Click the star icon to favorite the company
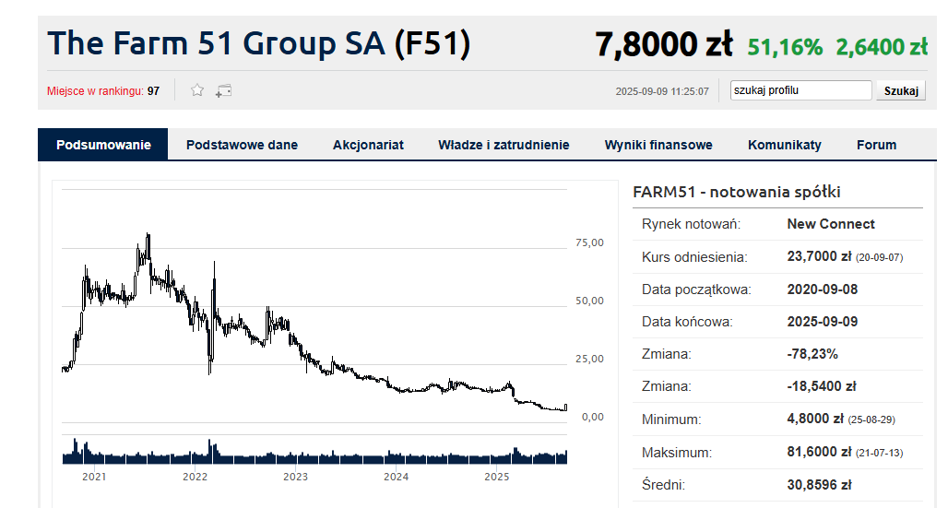Screen dimensions: 948x508 [x=197, y=90]
